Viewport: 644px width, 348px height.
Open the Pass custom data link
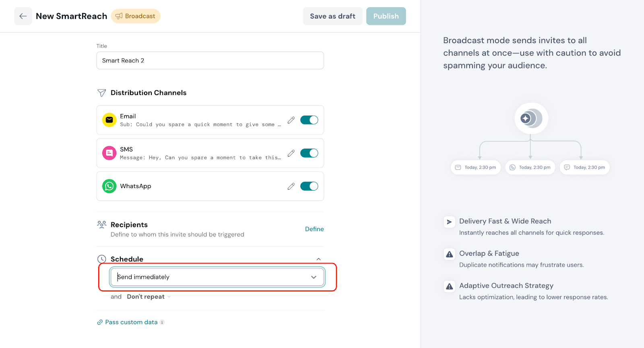131,322
